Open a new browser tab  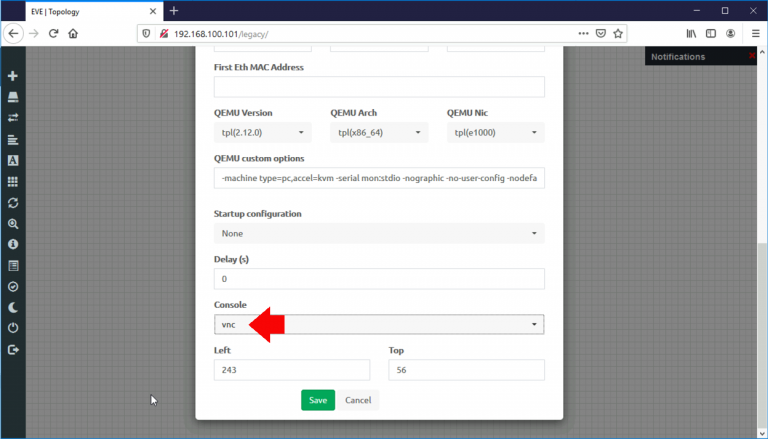(174, 11)
